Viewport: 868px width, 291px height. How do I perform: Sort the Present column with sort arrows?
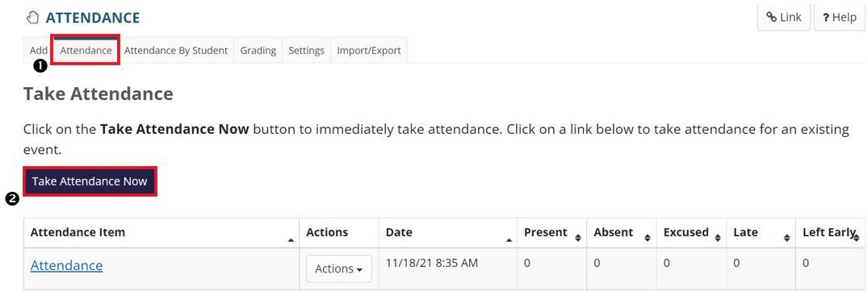tap(578, 238)
